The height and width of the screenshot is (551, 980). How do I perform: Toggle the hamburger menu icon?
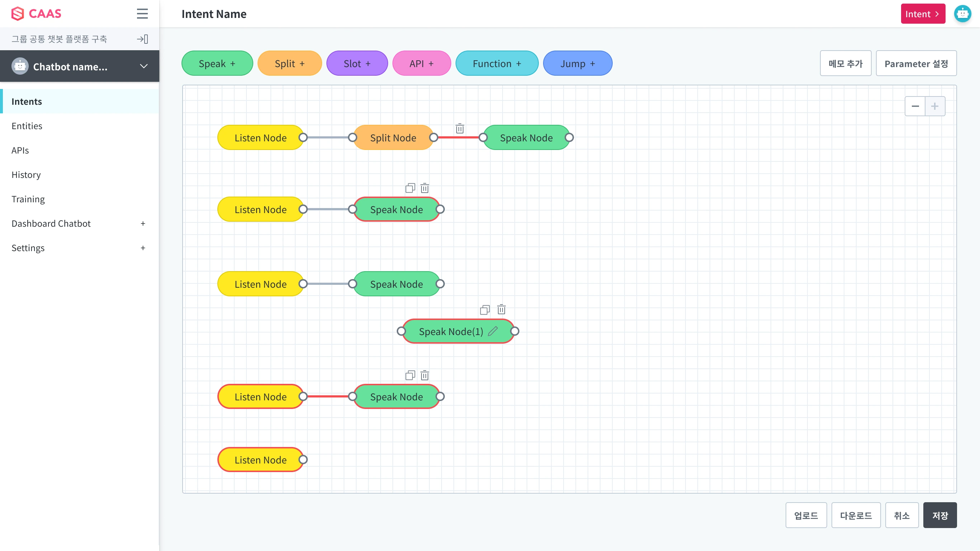(142, 14)
